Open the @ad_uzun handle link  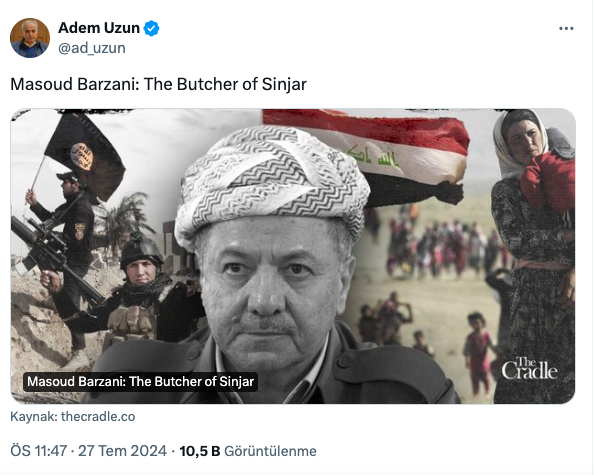pos(92,48)
